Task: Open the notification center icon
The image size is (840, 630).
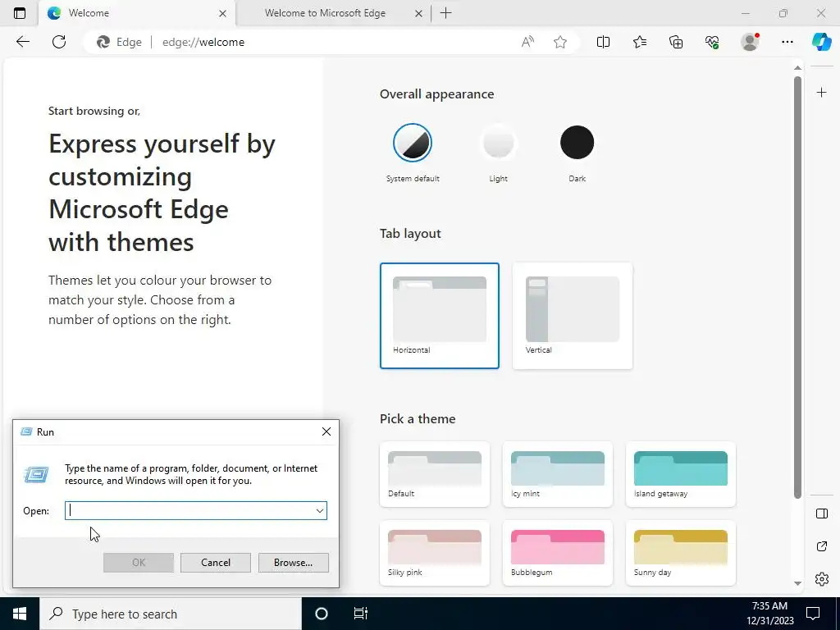Action: (x=813, y=614)
